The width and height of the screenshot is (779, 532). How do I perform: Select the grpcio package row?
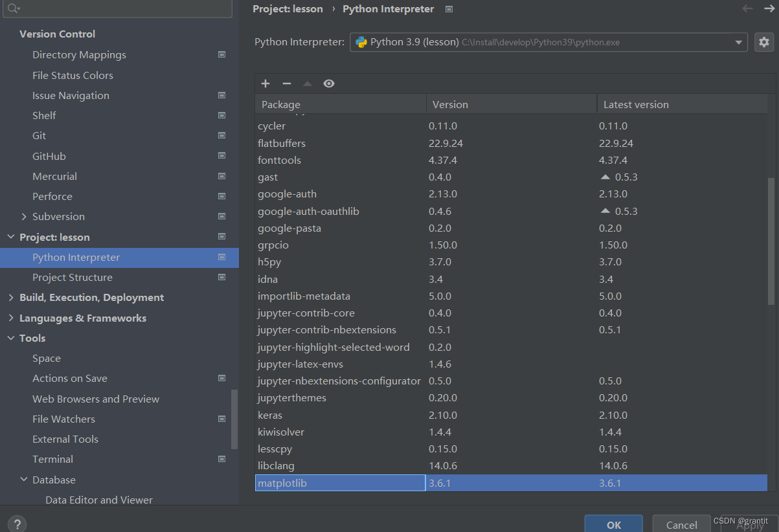tap(512, 245)
